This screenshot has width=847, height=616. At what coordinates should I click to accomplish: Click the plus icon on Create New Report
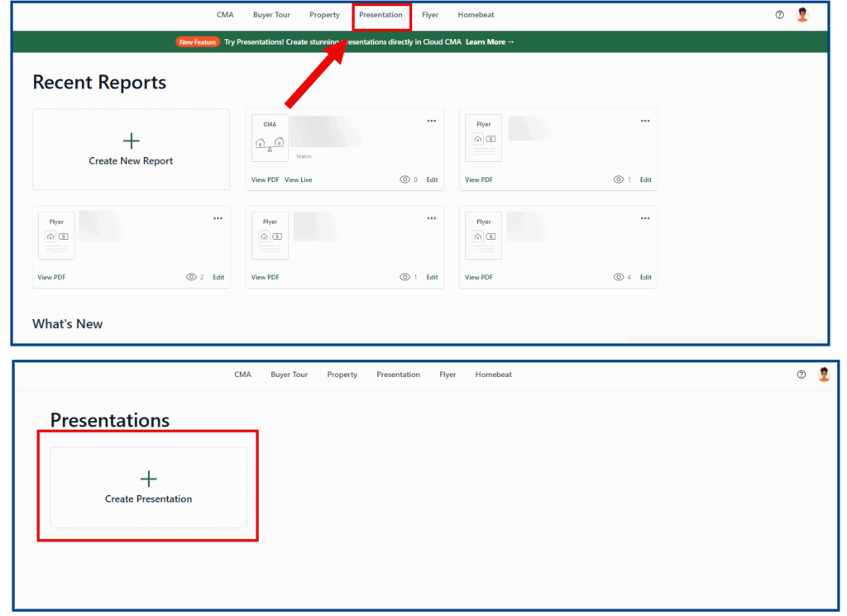[x=131, y=141]
